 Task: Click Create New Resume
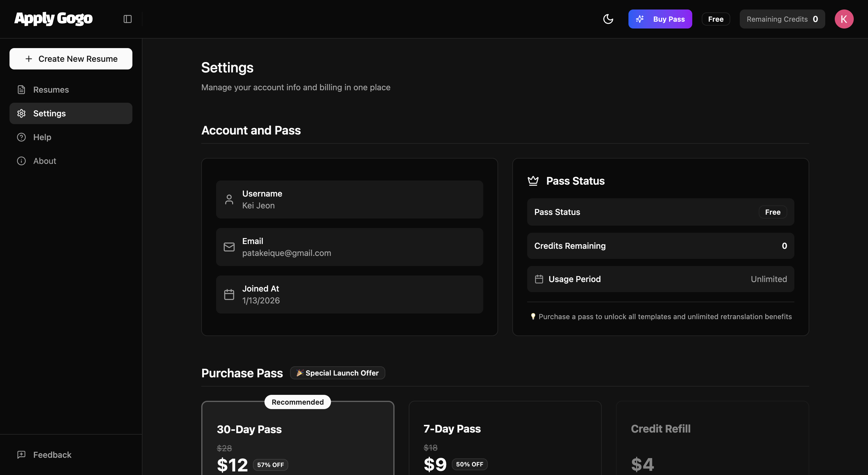71,58
